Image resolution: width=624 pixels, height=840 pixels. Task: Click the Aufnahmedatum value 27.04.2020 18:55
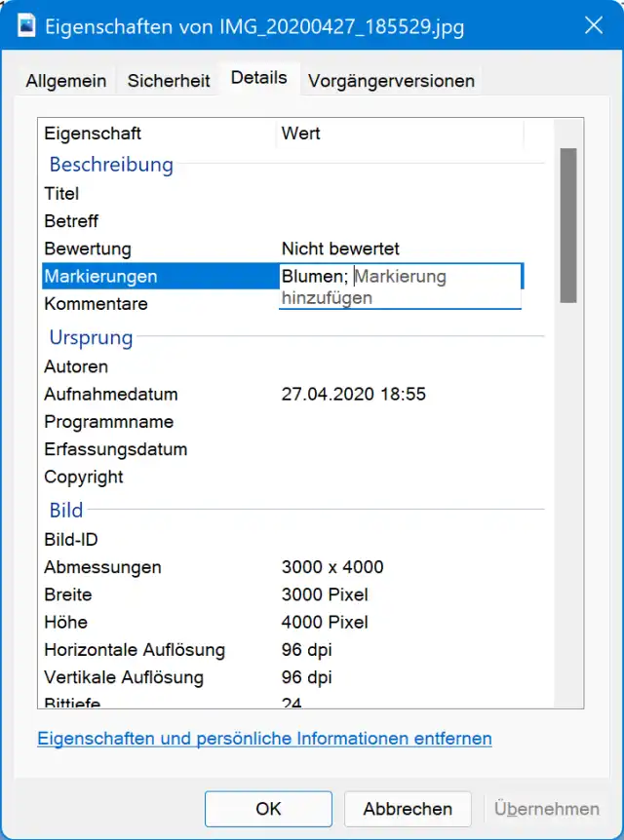pos(353,395)
